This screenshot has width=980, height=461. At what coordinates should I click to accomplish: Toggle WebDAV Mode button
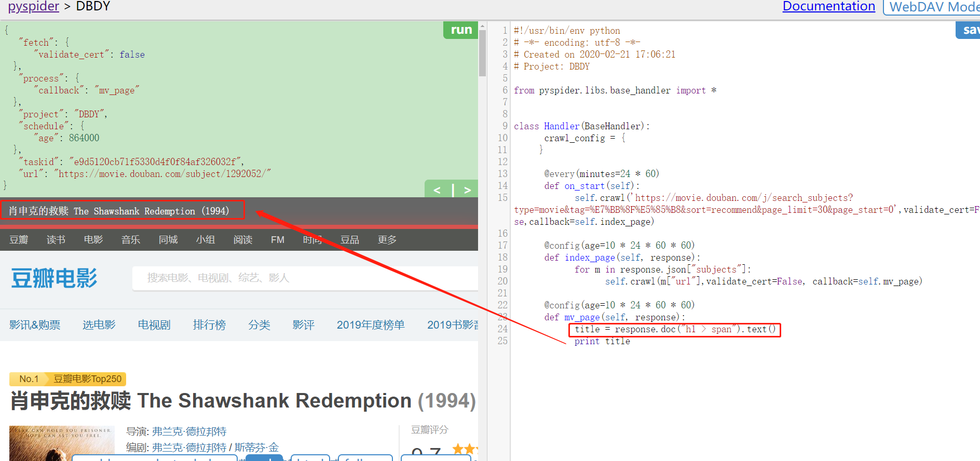click(932, 7)
